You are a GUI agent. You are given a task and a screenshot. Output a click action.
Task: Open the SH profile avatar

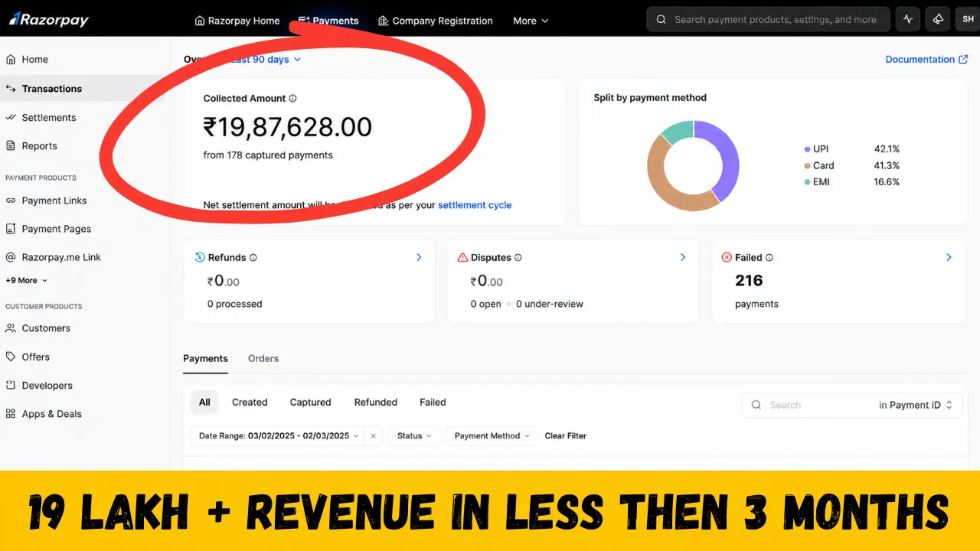pos(968,19)
